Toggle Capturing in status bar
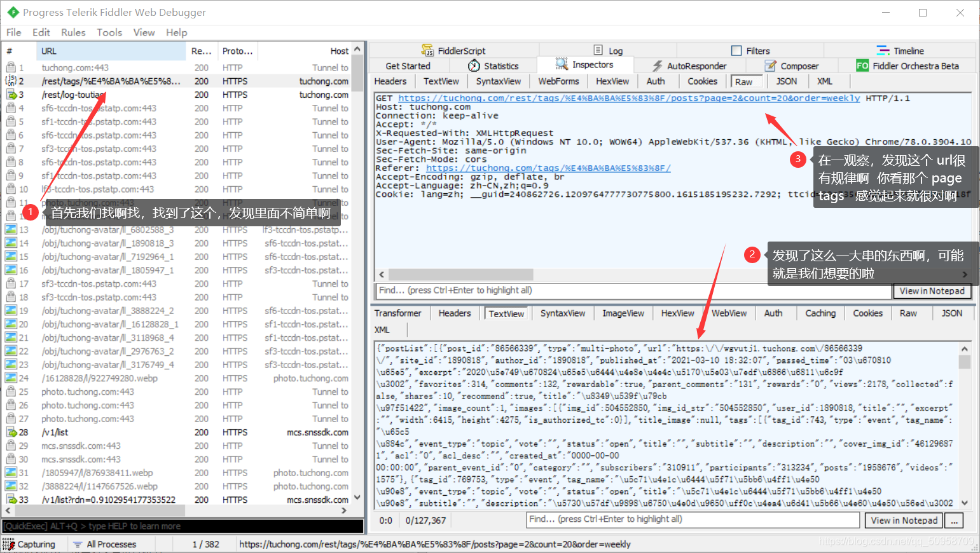This screenshot has width=980, height=553. (29, 544)
